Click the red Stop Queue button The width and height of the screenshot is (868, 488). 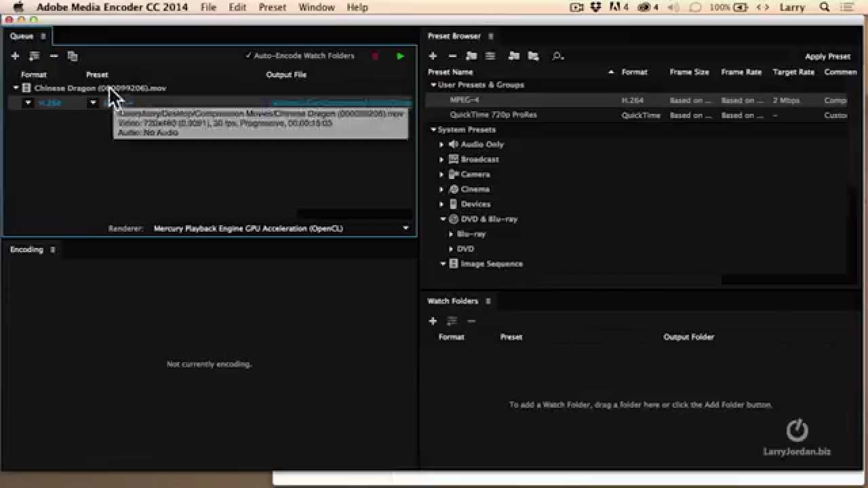[x=375, y=56]
